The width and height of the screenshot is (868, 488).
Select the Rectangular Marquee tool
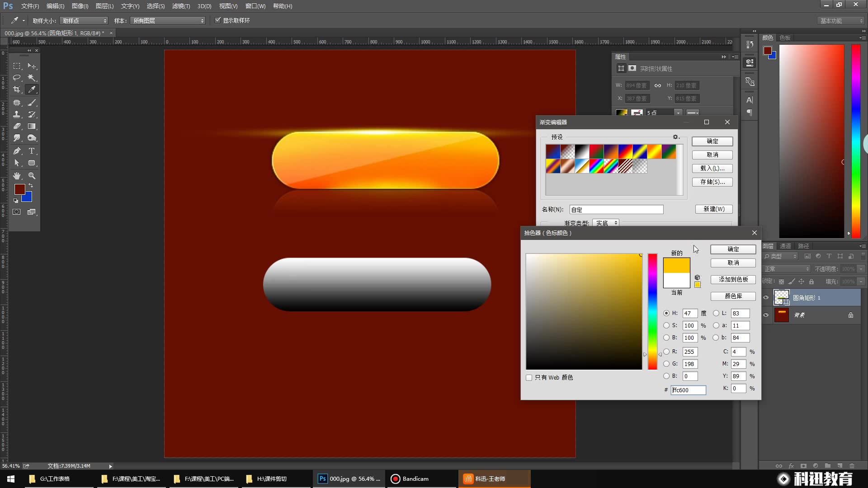(x=17, y=66)
